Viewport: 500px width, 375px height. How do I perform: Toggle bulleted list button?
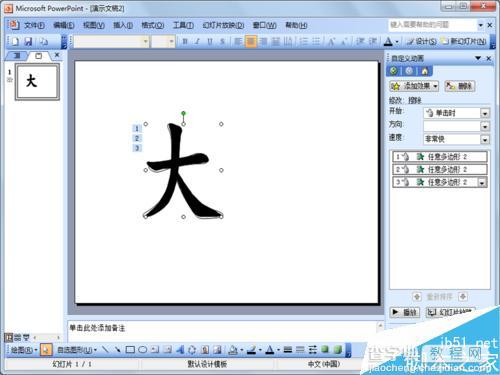coord(316,42)
